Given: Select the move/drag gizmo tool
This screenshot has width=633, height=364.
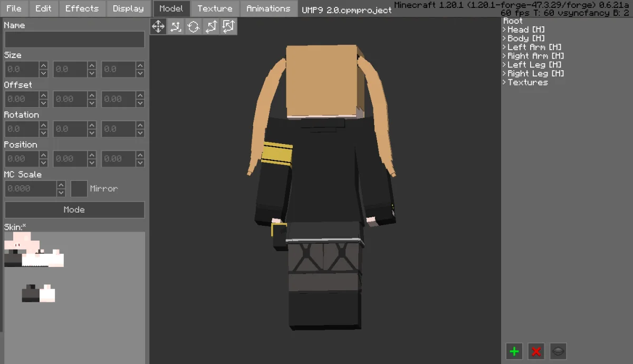Looking at the screenshot, I should click(158, 26).
